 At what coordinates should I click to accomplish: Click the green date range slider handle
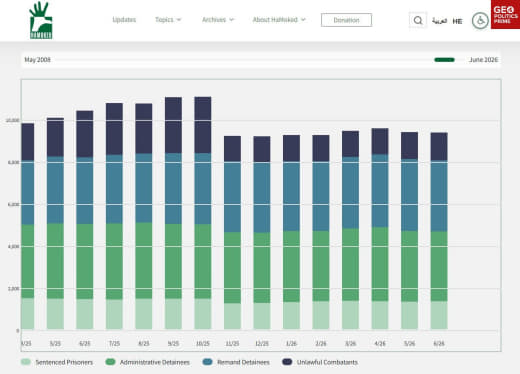pyautogui.click(x=444, y=60)
